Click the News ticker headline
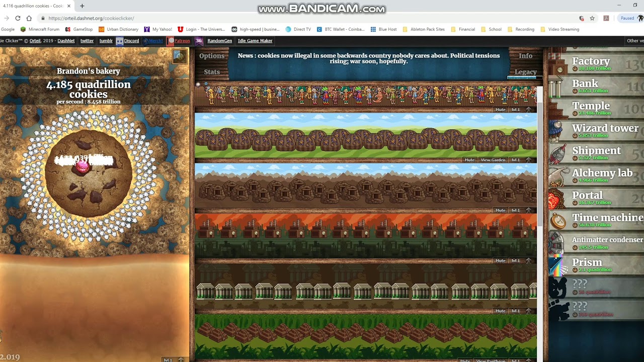 pos(369,58)
